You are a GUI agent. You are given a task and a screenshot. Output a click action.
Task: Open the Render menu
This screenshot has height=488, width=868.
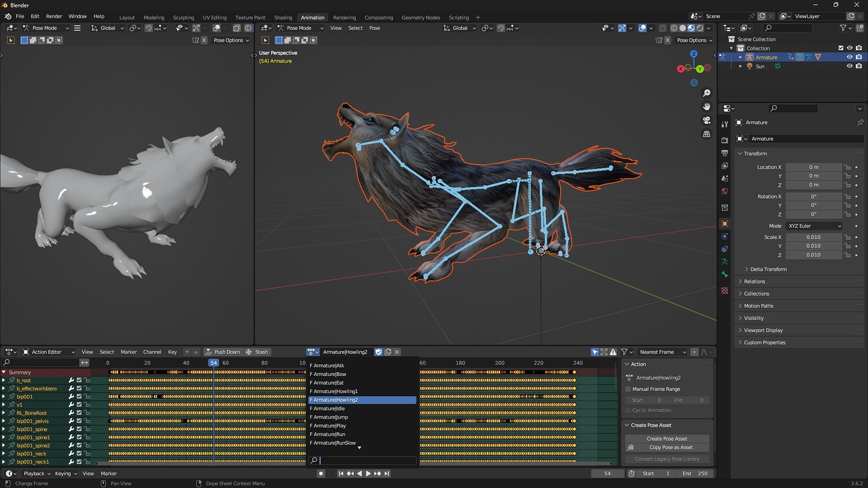tap(54, 16)
